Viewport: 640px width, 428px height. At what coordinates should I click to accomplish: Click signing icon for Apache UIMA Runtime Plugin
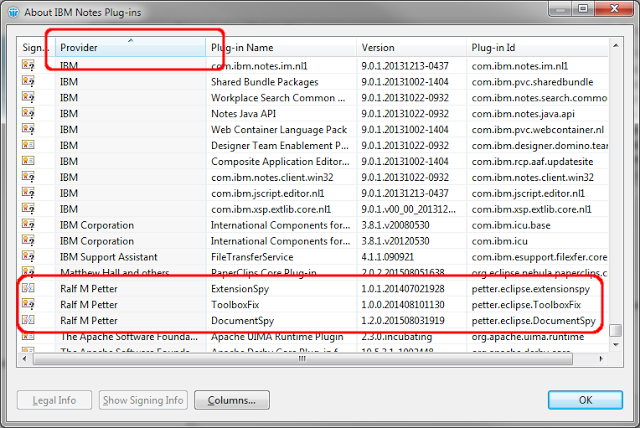point(29,337)
